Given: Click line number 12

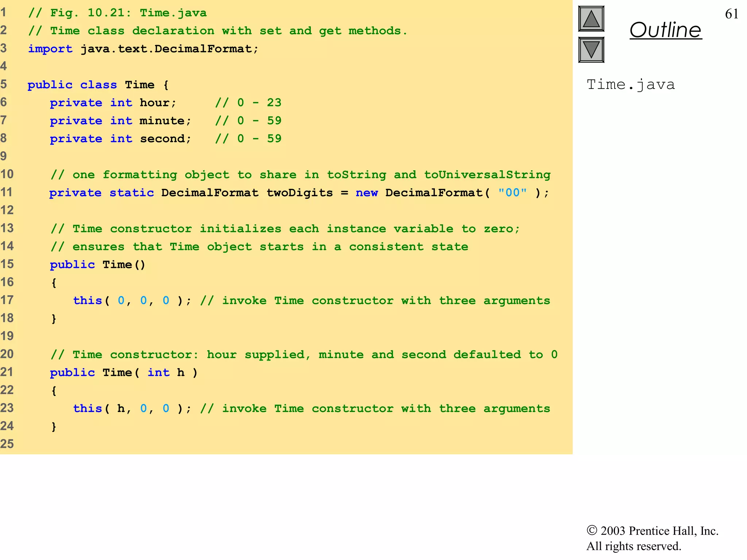Looking at the screenshot, I should 7,210.
